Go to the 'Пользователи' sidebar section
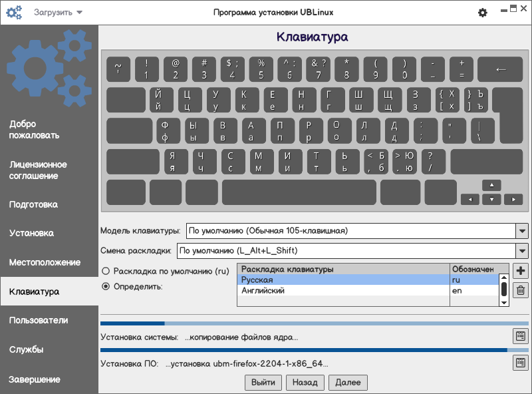 tap(39, 320)
